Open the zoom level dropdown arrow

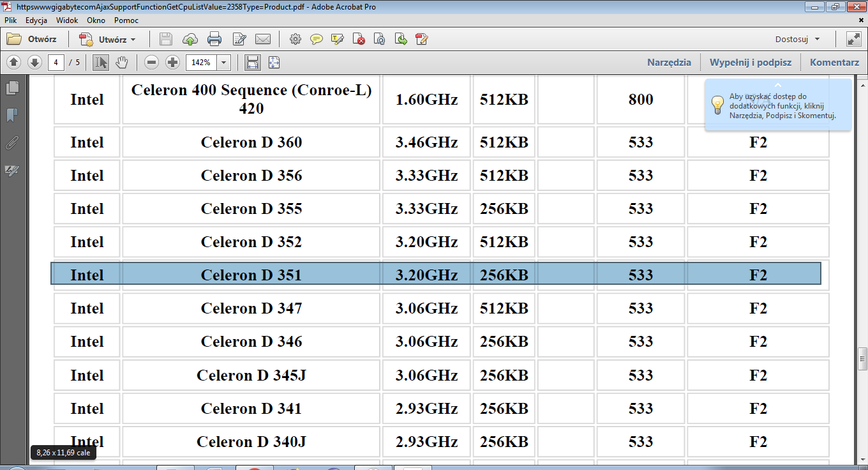click(224, 62)
